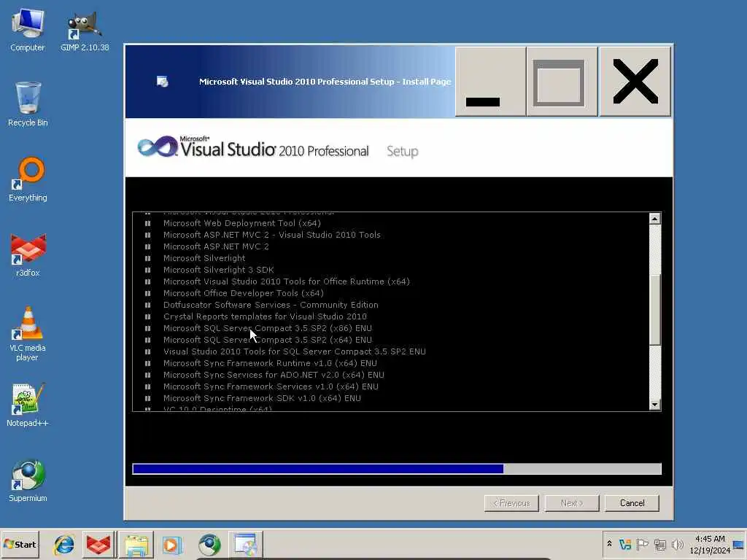Click the Show Desktop button
The image size is (747, 560).
tap(739, 544)
